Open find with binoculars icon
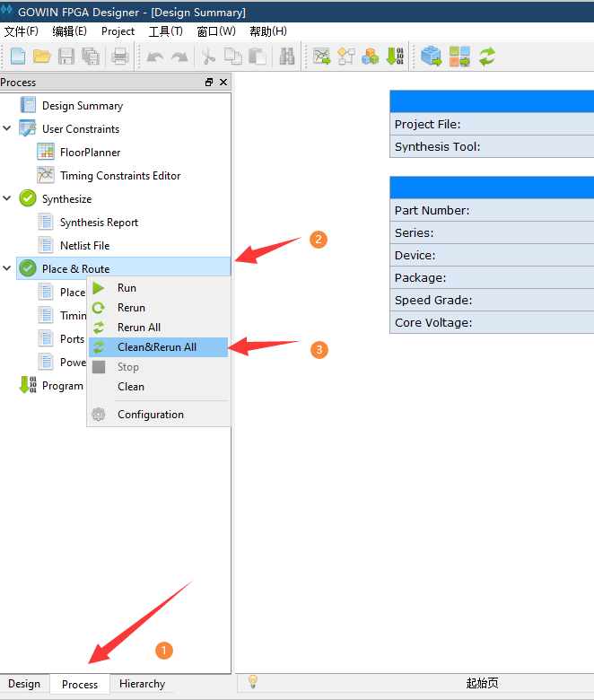This screenshot has width=594, height=700. pyautogui.click(x=287, y=57)
